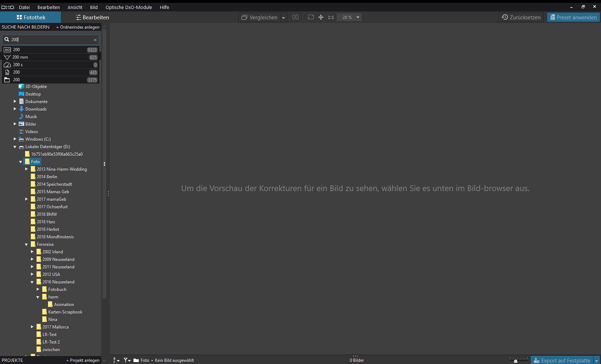Open the Optische DxO-Module menu
Screen dimensions: 601x364
(129, 7)
